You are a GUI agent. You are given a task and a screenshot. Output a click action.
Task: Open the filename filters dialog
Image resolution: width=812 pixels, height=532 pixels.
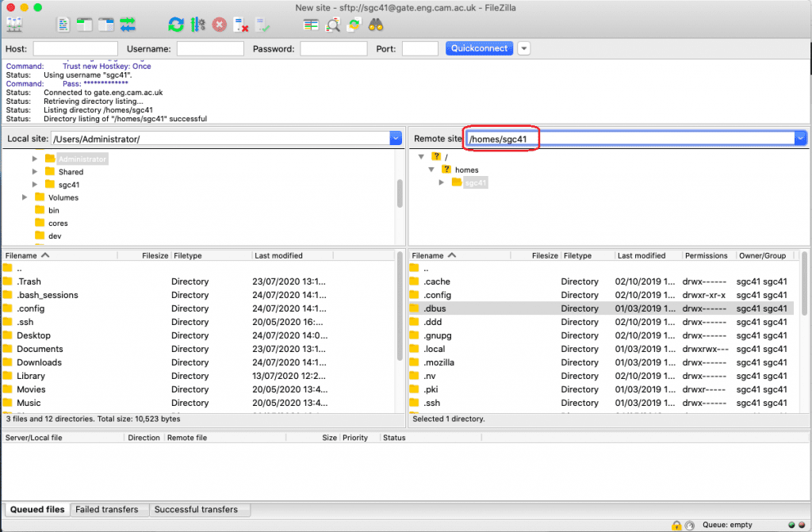coord(333,24)
